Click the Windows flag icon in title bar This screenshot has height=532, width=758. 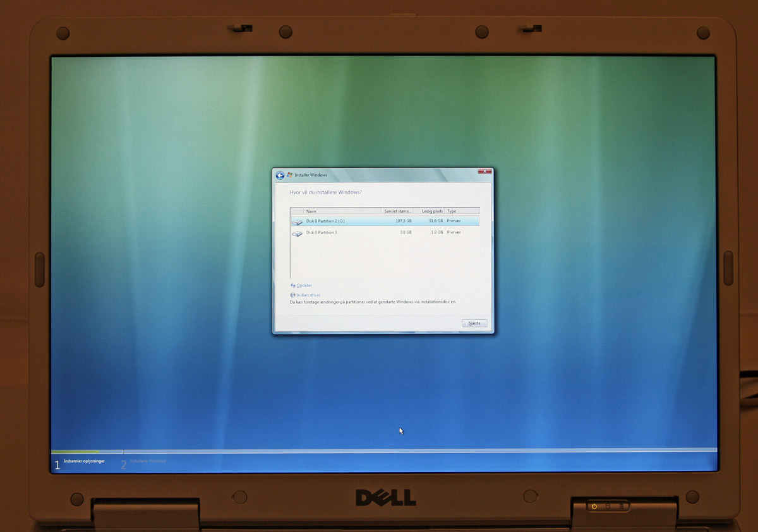(x=290, y=175)
